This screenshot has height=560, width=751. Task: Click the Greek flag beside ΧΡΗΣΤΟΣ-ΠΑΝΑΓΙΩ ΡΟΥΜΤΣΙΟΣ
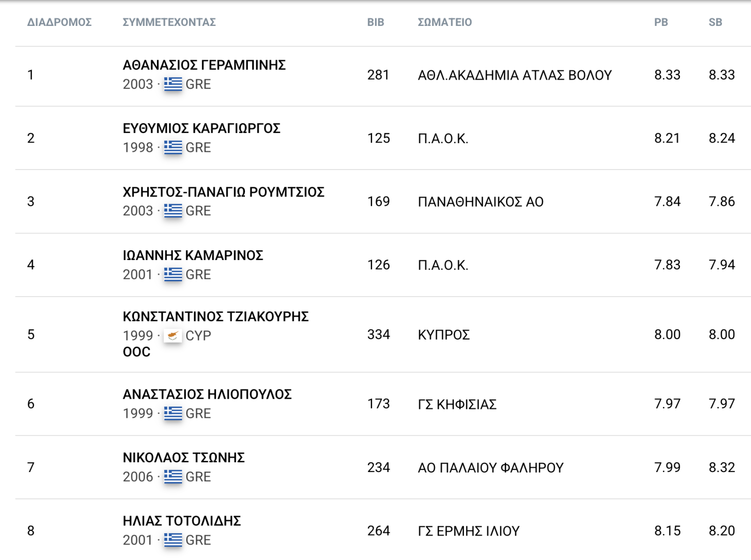tap(173, 211)
